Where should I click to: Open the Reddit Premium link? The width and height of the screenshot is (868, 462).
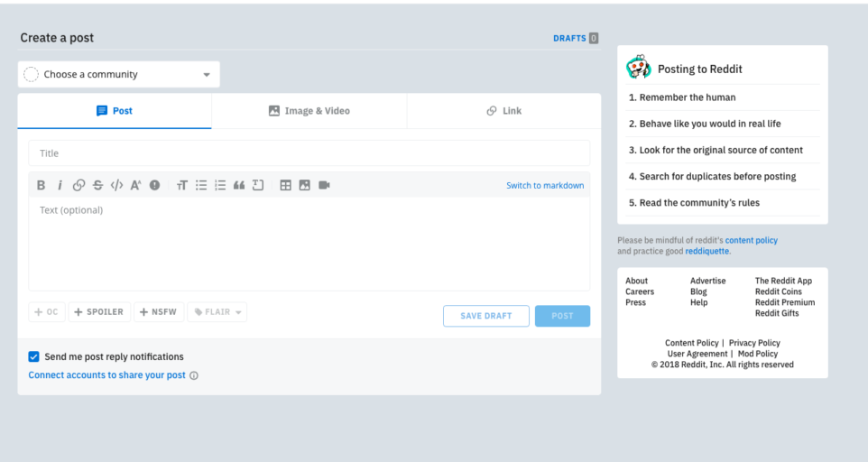coord(785,302)
